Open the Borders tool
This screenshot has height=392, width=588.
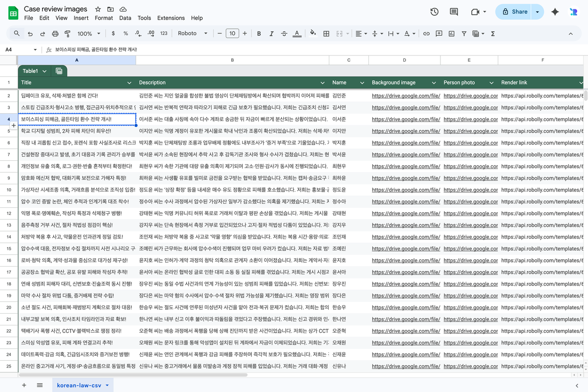coord(325,33)
